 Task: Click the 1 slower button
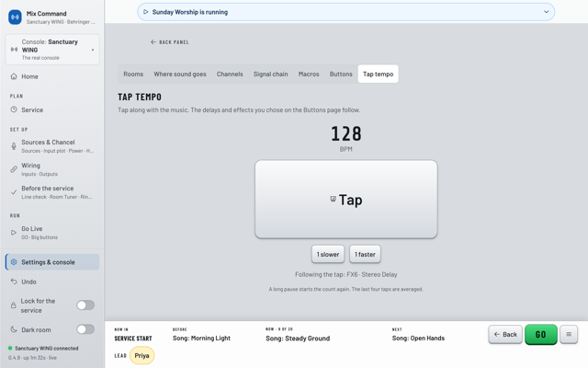[x=328, y=254]
